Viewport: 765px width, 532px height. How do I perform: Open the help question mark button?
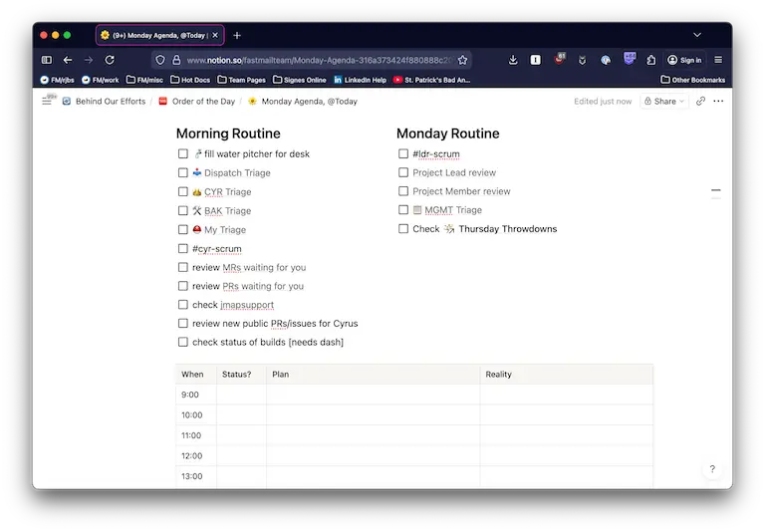point(712,469)
